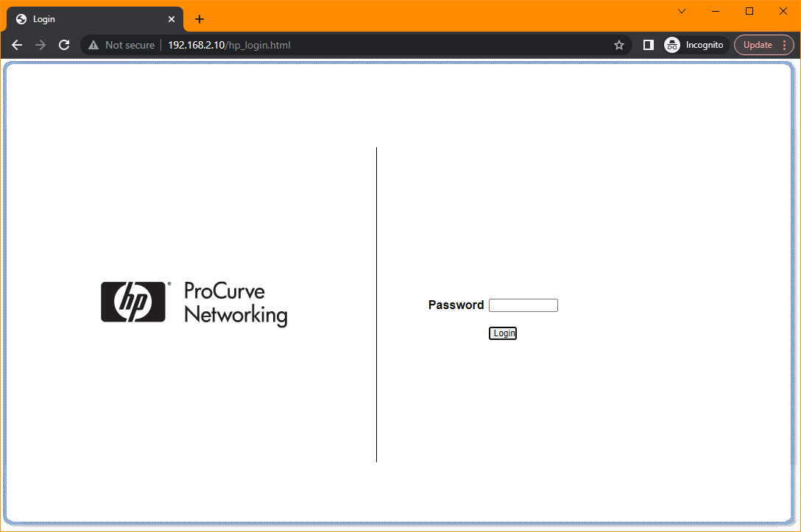Maximize the browser window
The width and height of the screenshot is (801, 532).
[749, 11]
